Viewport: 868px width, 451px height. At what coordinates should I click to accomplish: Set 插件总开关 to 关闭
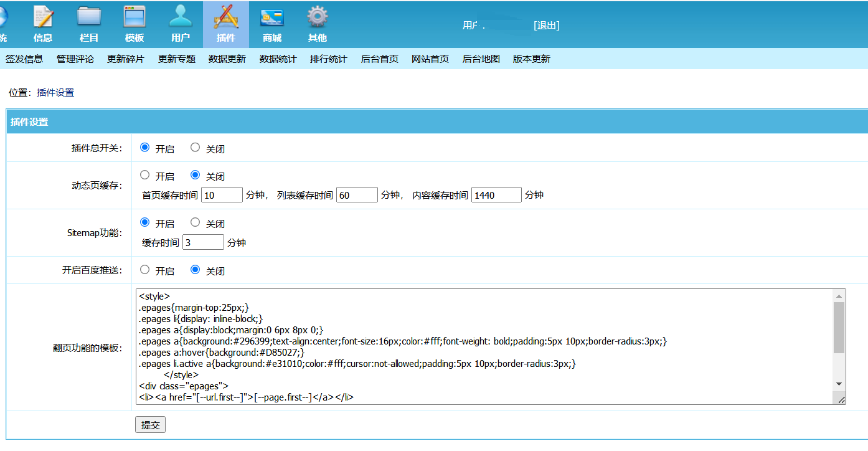tap(196, 148)
